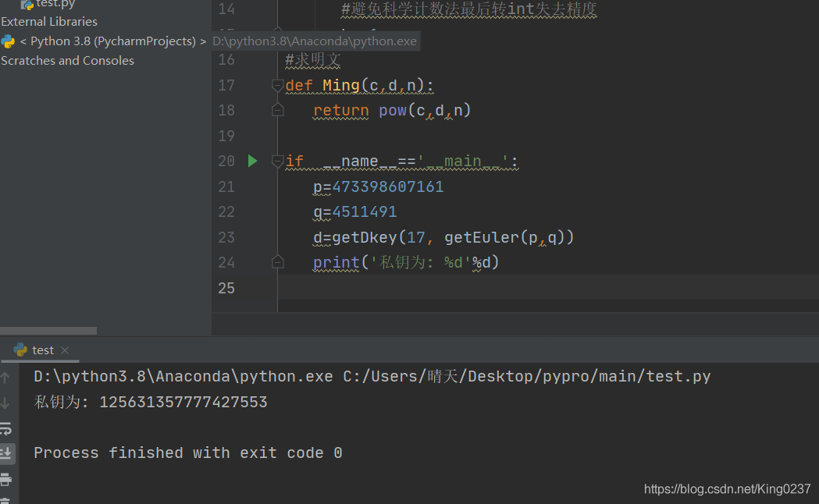Screen dimensions: 819x504
Task: Select the test run tab
Action: (x=42, y=350)
